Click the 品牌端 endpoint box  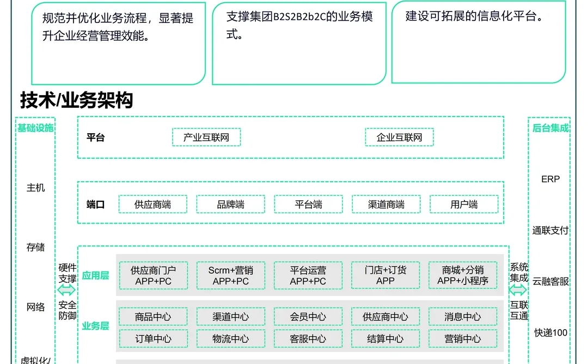click(x=230, y=204)
